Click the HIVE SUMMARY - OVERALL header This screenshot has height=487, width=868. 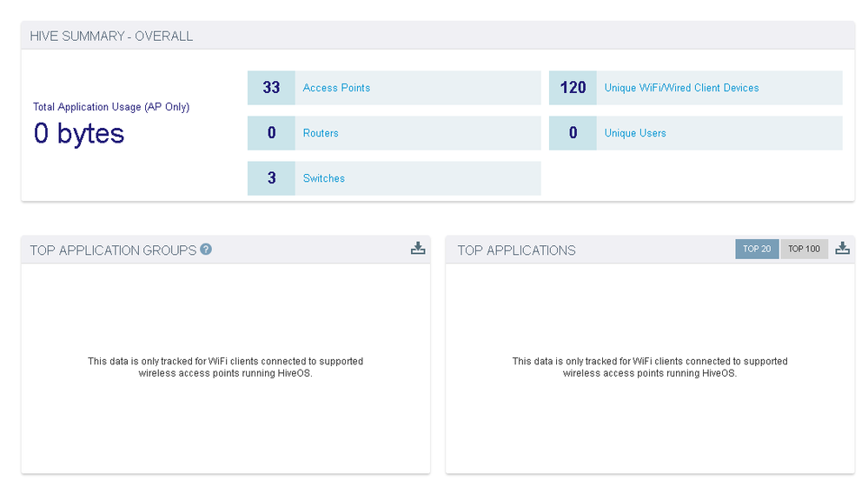111,37
